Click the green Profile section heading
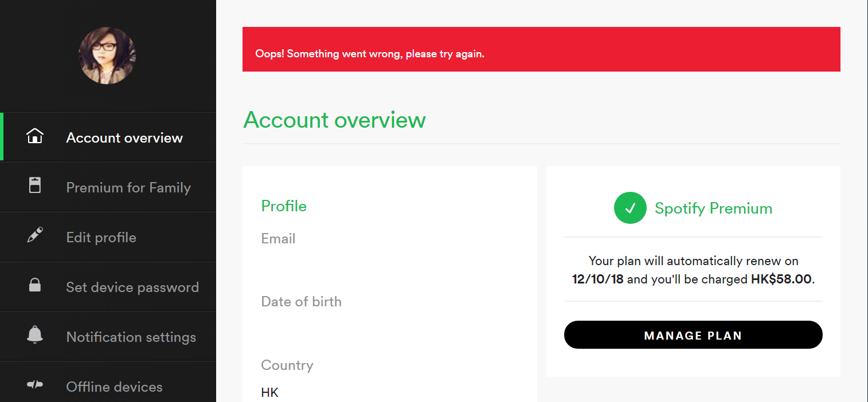868x402 pixels. pos(284,206)
